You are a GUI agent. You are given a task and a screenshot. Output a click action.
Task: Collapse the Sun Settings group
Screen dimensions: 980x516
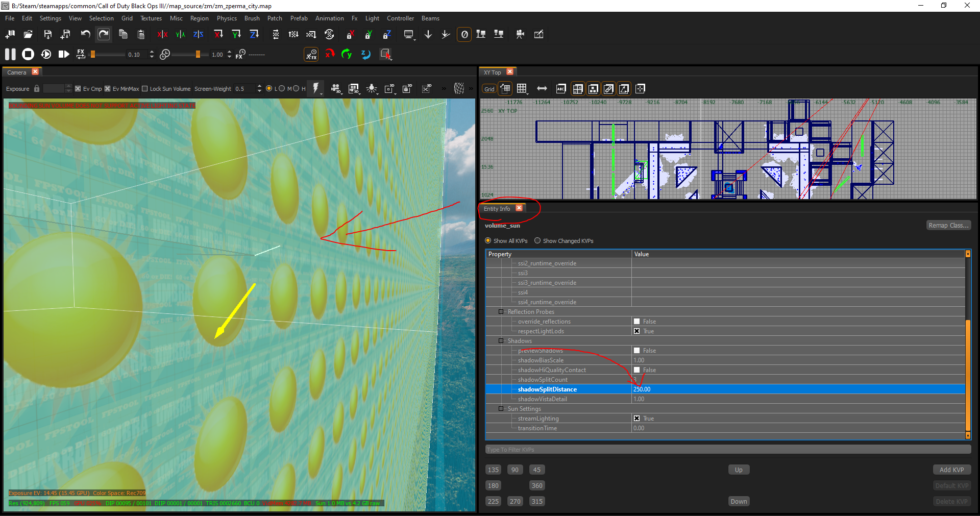pyautogui.click(x=501, y=409)
